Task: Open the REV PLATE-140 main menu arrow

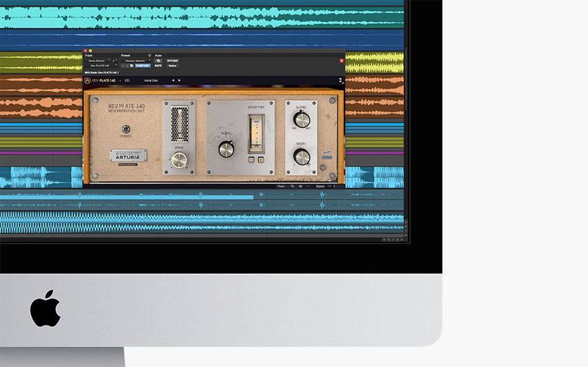Action: (x=120, y=81)
